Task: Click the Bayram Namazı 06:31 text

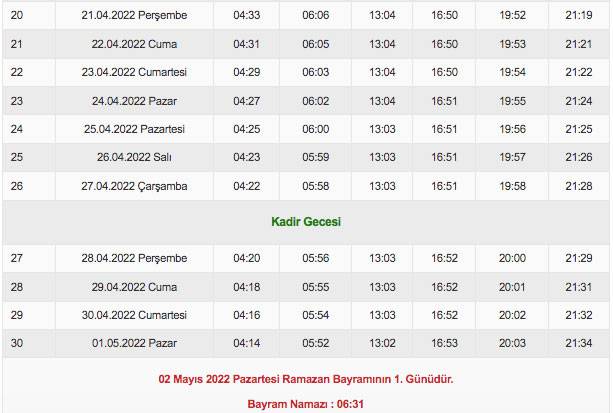Action: 306,404
